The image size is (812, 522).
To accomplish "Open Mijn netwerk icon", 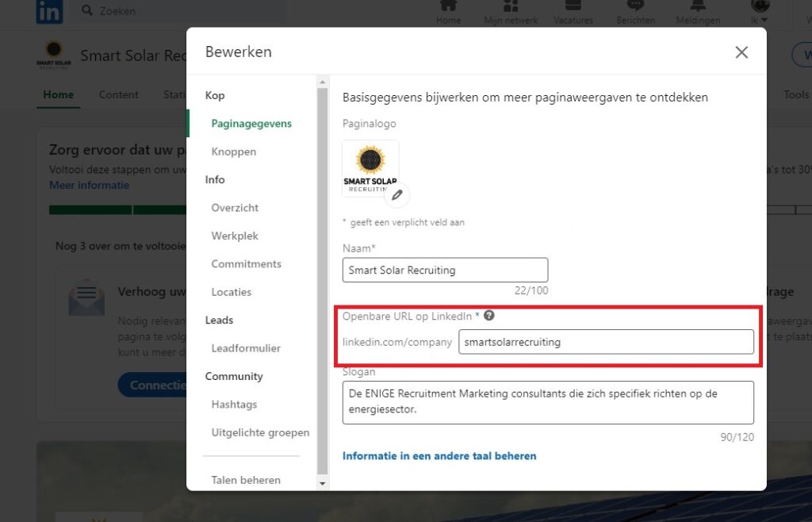I will 511,6.
